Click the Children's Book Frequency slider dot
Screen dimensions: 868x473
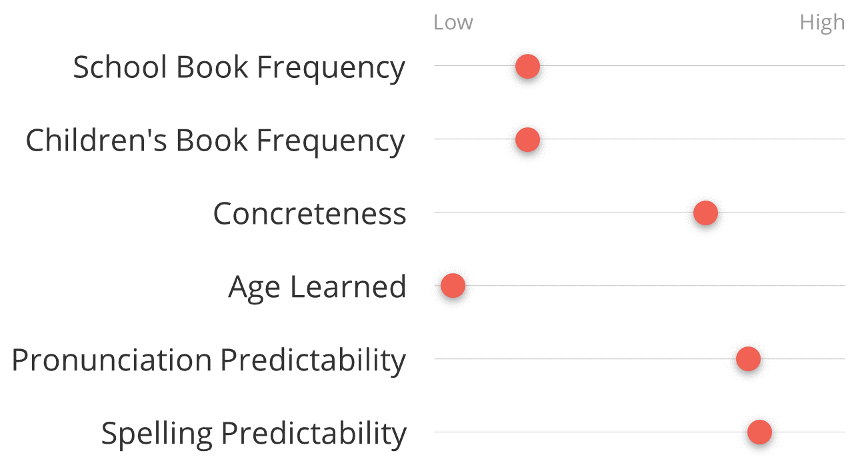527,140
